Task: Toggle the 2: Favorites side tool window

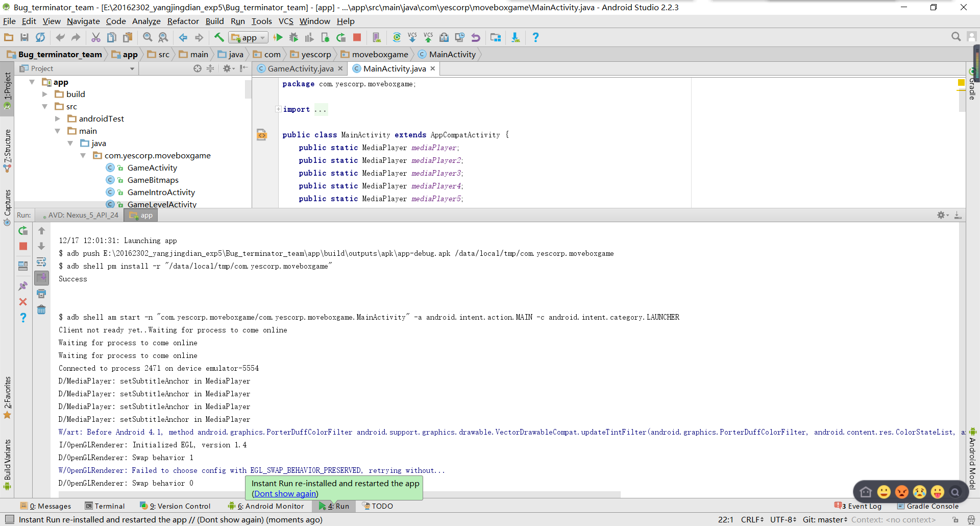Action: (7, 397)
